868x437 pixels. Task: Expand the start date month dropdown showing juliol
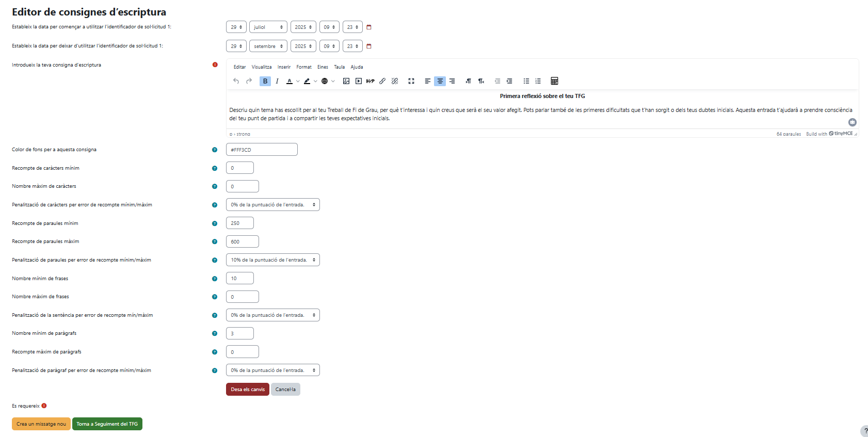(268, 27)
